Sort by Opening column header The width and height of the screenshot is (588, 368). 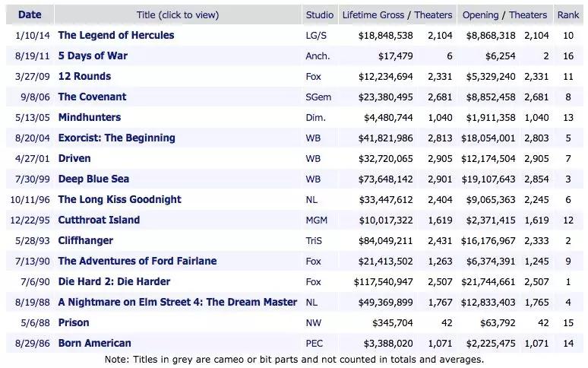coord(481,14)
